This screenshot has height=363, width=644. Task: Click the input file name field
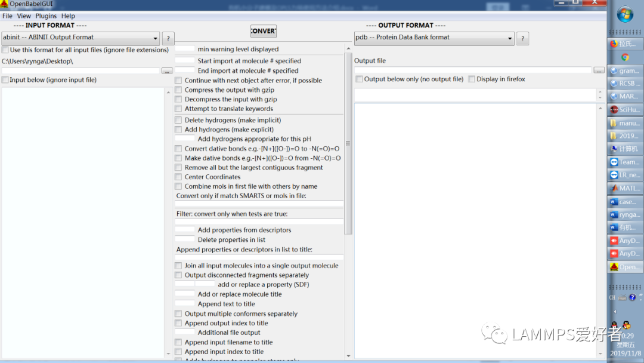[80, 70]
